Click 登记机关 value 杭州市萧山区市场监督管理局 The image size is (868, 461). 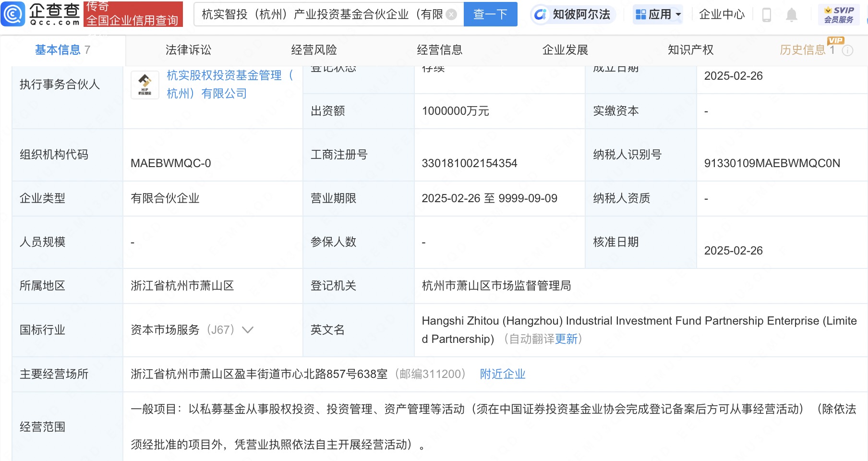tap(496, 286)
